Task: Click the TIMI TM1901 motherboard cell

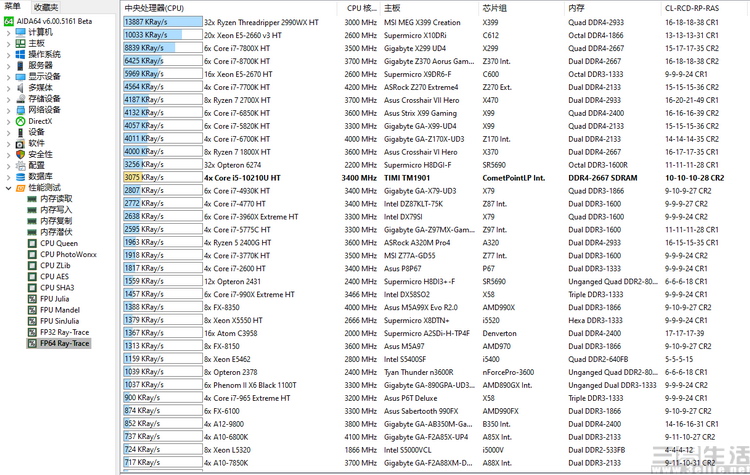Action: [407, 178]
